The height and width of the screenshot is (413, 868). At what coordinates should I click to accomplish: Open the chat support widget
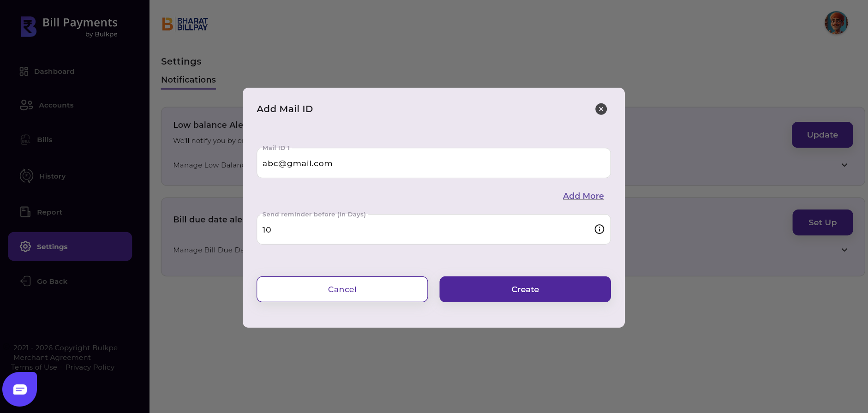[x=20, y=389]
